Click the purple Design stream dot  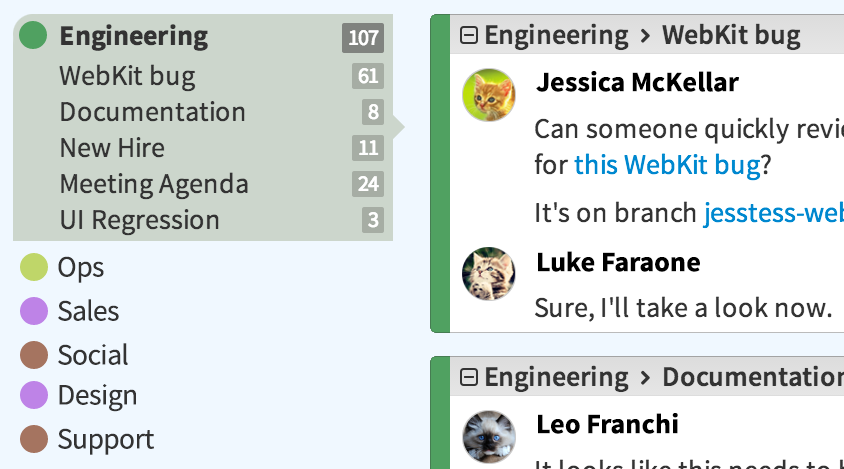(x=34, y=395)
